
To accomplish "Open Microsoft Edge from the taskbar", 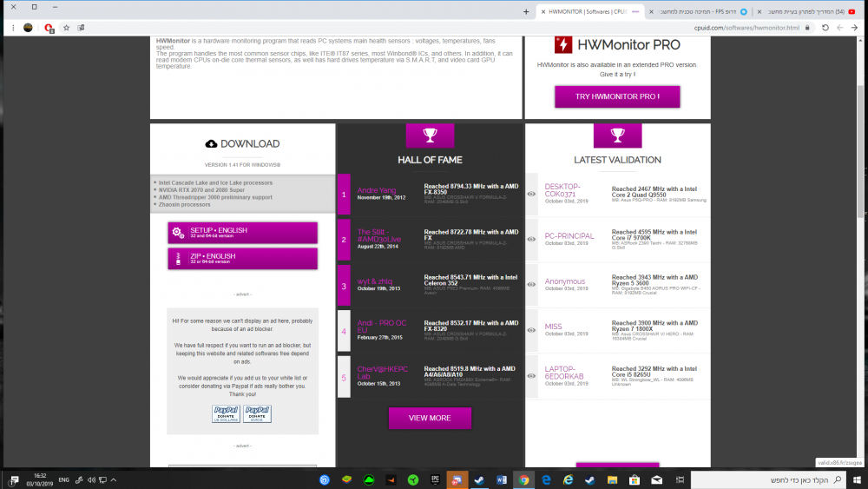I will (546, 480).
